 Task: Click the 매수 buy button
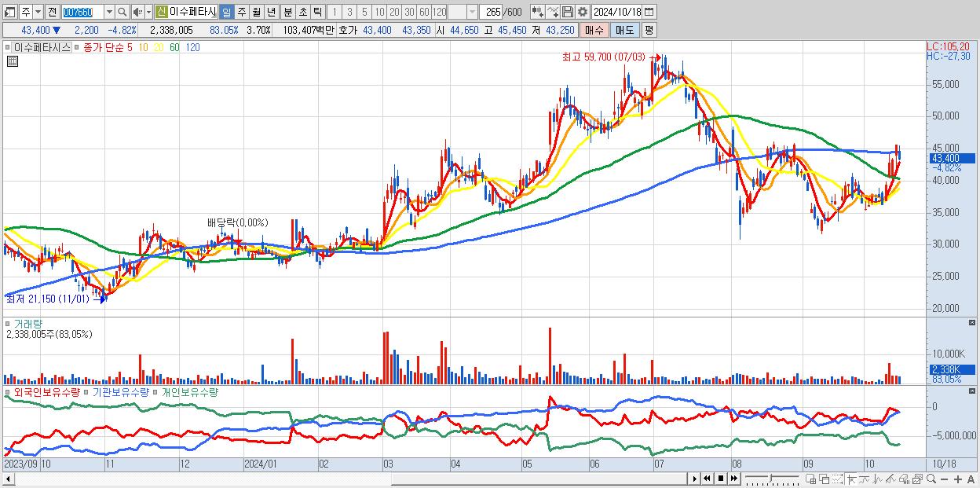click(594, 30)
